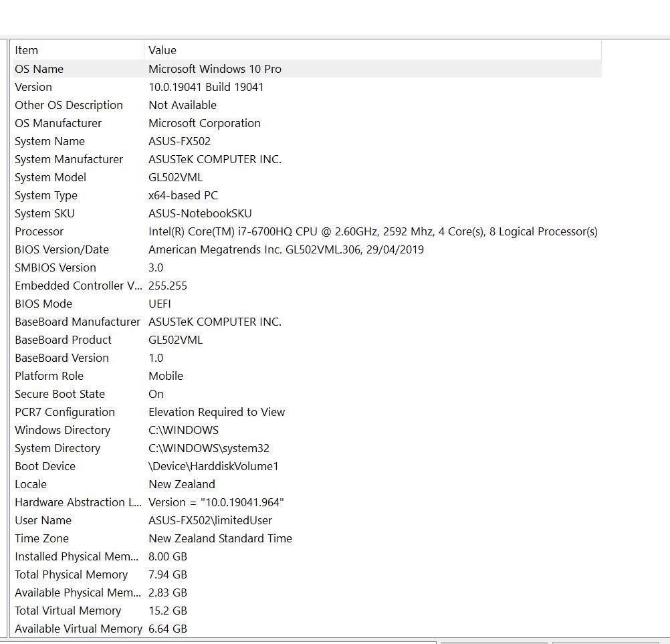Select value x64-based PC
The image size is (670, 644).
tap(183, 195)
